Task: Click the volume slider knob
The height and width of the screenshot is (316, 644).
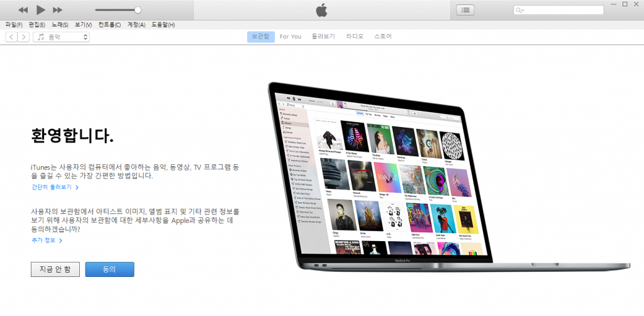Action: tap(138, 10)
